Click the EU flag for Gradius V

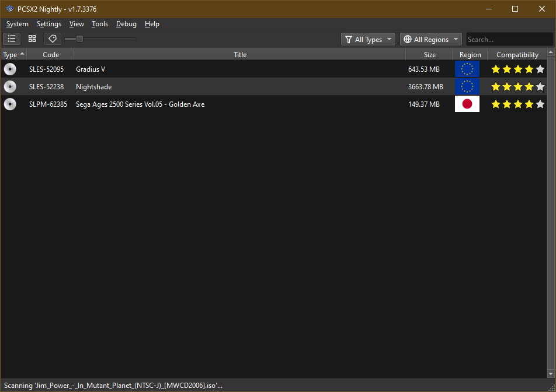(467, 69)
